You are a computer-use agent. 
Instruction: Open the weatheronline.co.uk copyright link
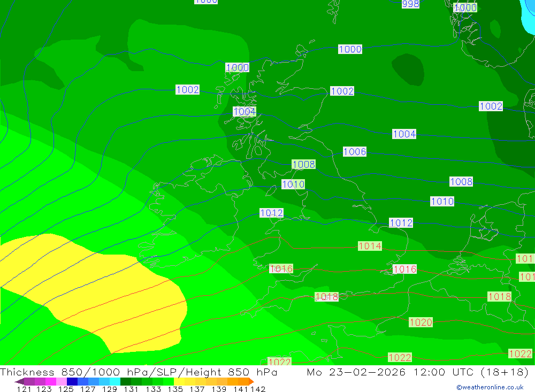(490, 387)
